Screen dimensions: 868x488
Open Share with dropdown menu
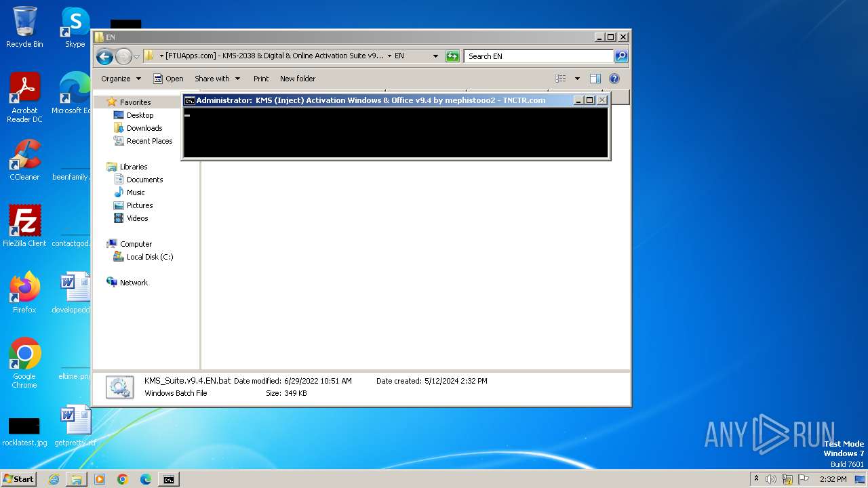[x=217, y=79]
